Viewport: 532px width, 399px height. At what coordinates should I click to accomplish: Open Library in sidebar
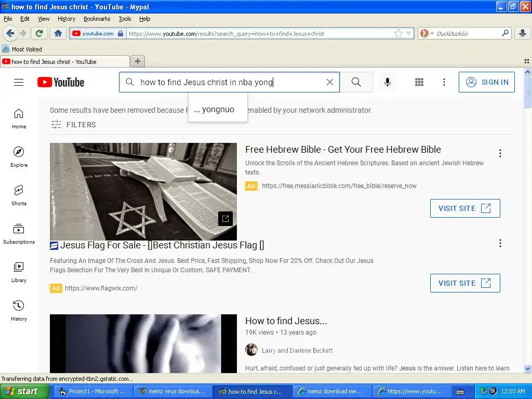pyautogui.click(x=19, y=272)
